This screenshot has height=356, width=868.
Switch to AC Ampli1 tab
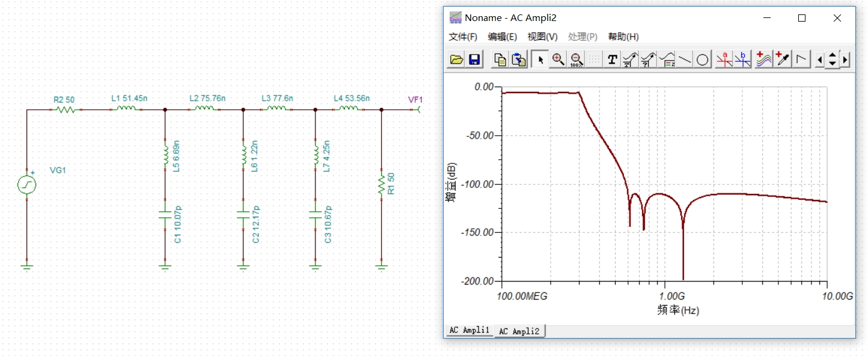point(470,331)
